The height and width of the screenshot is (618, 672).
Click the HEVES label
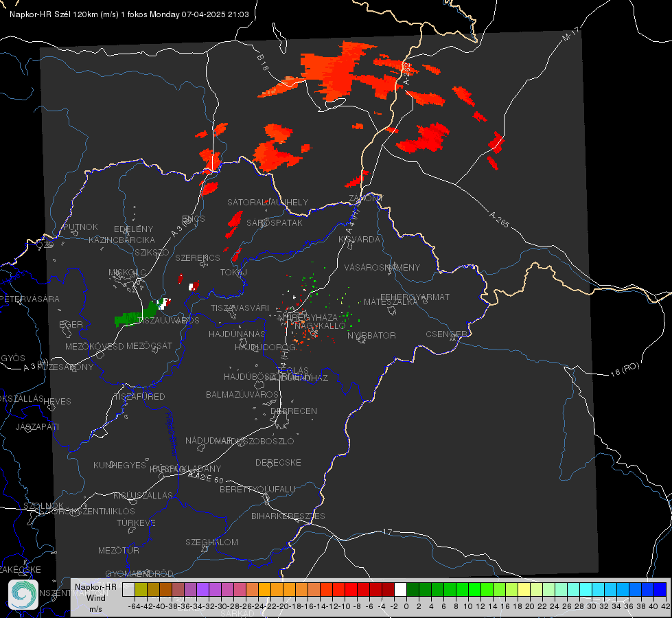click(57, 402)
